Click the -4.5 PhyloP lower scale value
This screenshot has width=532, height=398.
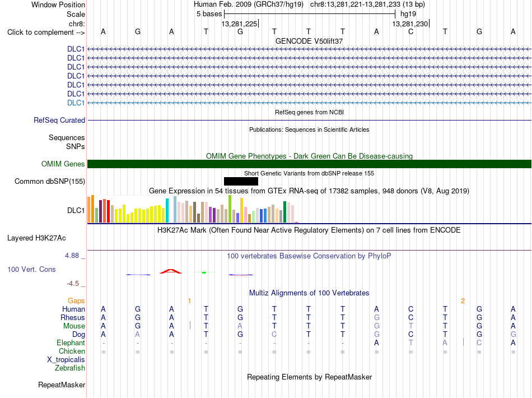click(x=73, y=284)
